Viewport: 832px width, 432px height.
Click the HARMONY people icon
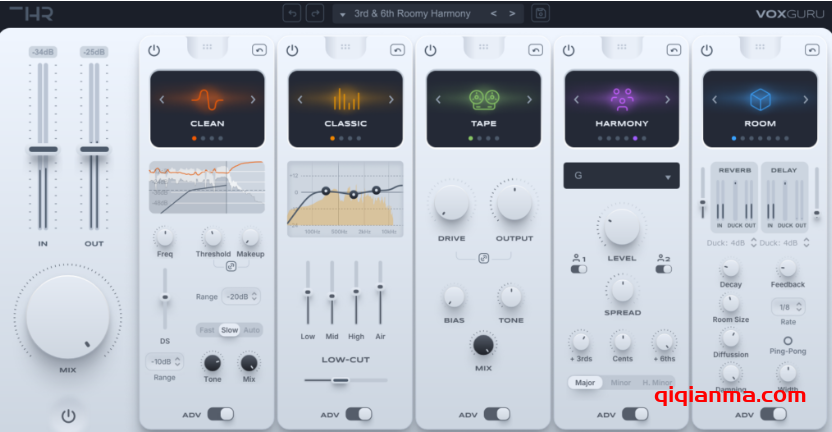coord(622,99)
